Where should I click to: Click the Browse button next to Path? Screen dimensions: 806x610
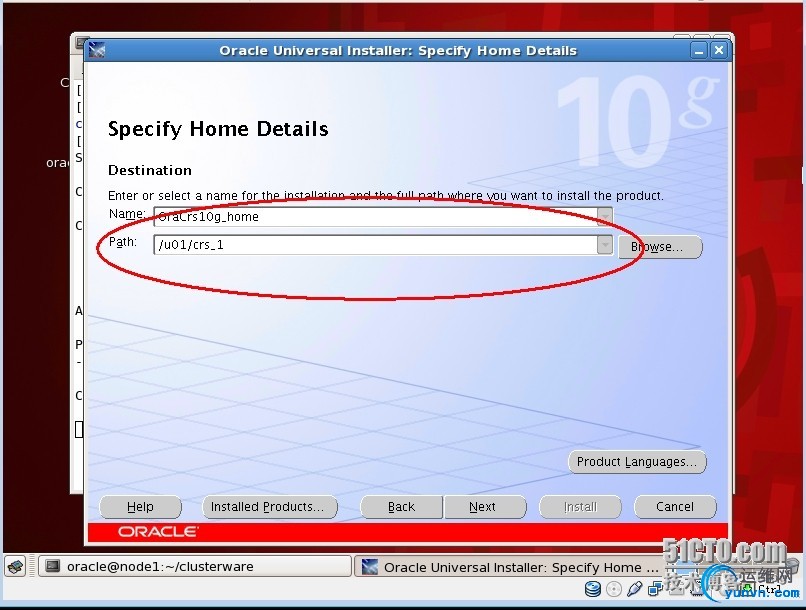click(x=660, y=247)
